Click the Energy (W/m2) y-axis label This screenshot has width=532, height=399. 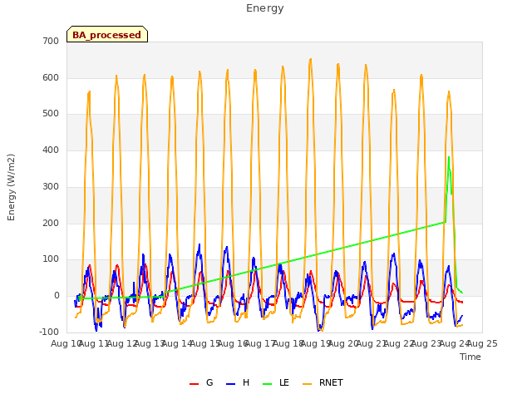point(11,187)
